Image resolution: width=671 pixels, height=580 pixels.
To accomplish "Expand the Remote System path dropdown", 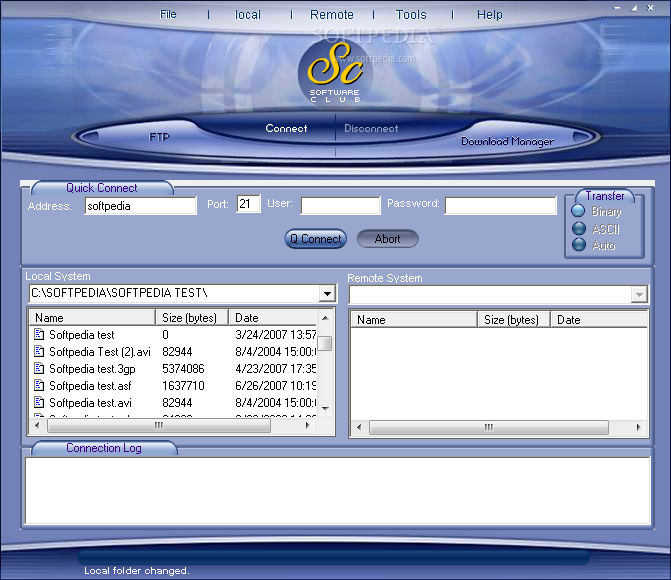I will pyautogui.click(x=639, y=295).
